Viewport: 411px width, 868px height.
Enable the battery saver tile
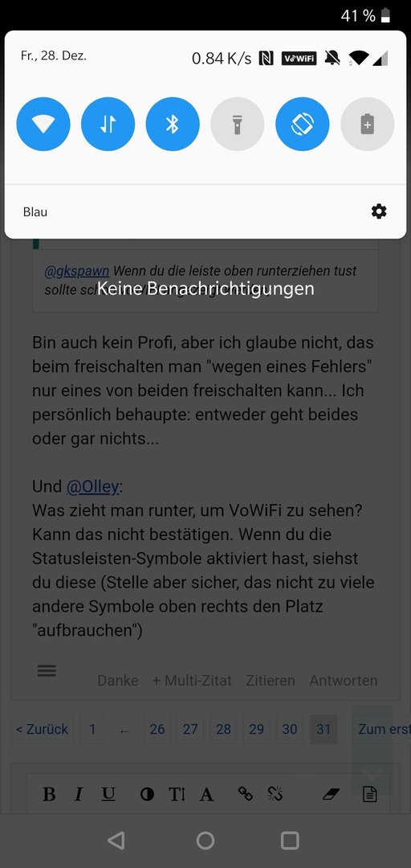pos(368,124)
